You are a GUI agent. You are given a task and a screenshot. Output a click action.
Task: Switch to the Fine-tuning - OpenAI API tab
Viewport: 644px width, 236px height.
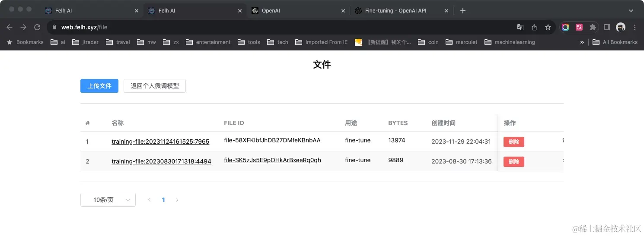click(x=402, y=11)
